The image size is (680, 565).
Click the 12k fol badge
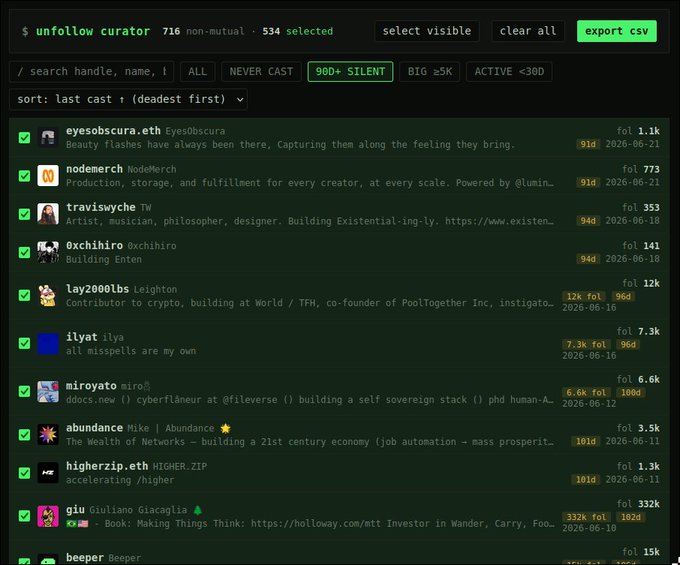pyautogui.click(x=584, y=297)
